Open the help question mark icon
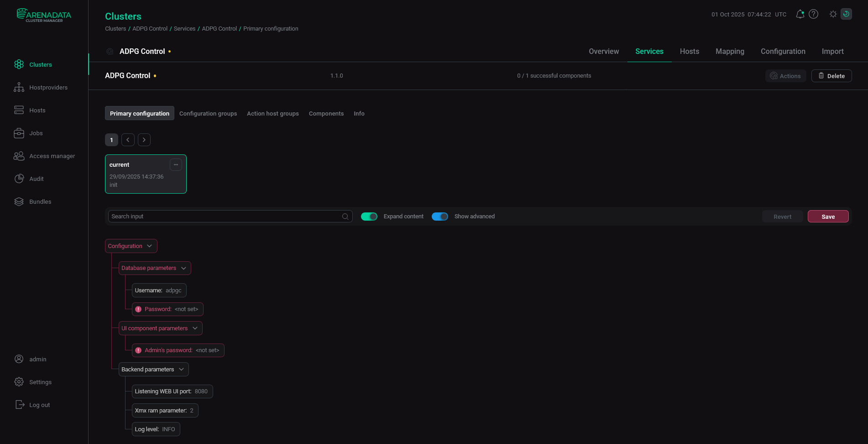 [813, 14]
